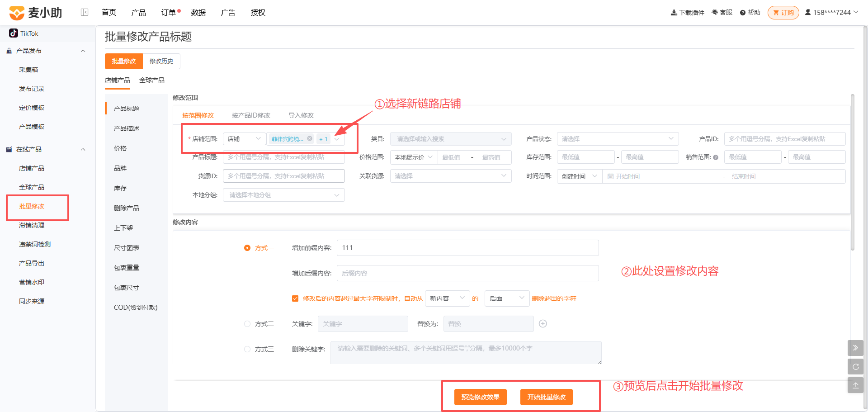Open the 类目 category dropdown
This screenshot has width=868, height=412.
coord(451,139)
